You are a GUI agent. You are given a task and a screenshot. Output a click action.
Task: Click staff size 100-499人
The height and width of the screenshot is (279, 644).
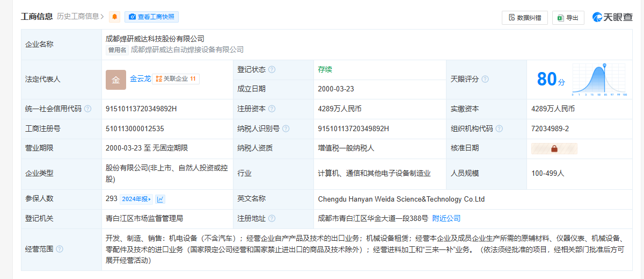click(548, 174)
